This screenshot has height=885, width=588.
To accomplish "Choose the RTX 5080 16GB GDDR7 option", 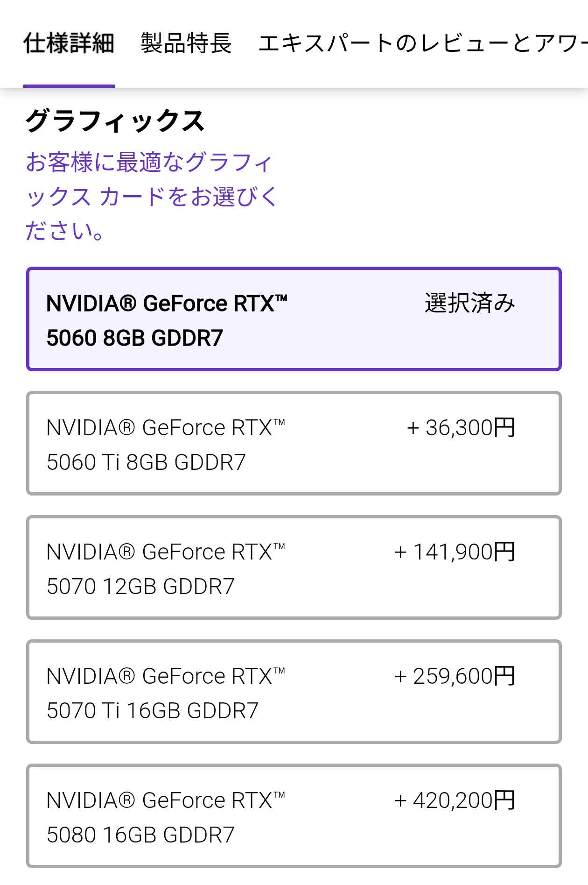I will (294, 816).
